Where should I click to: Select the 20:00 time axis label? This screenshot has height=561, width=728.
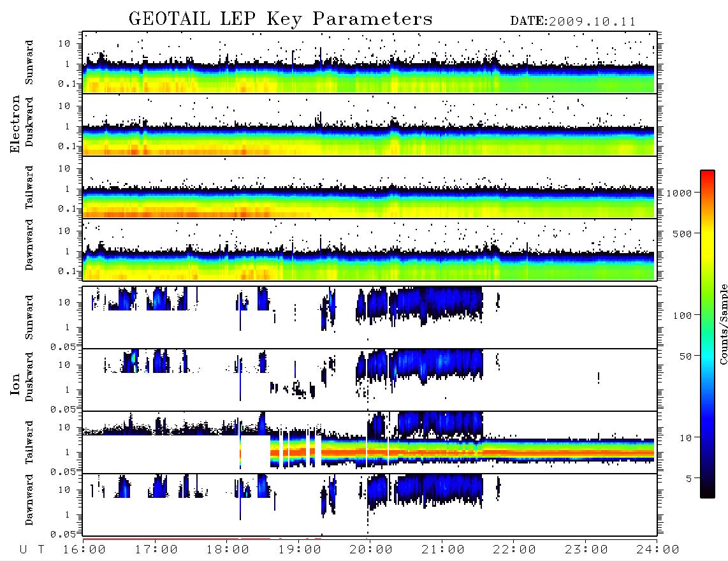(372, 550)
